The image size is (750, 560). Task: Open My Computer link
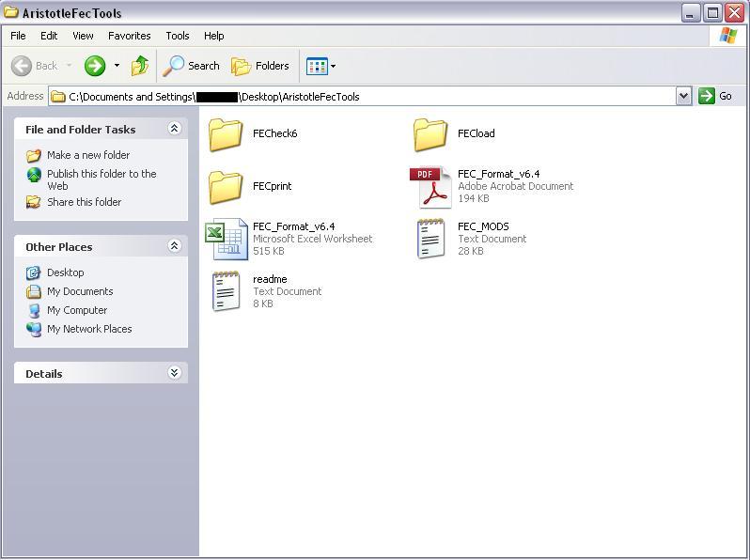click(x=77, y=310)
